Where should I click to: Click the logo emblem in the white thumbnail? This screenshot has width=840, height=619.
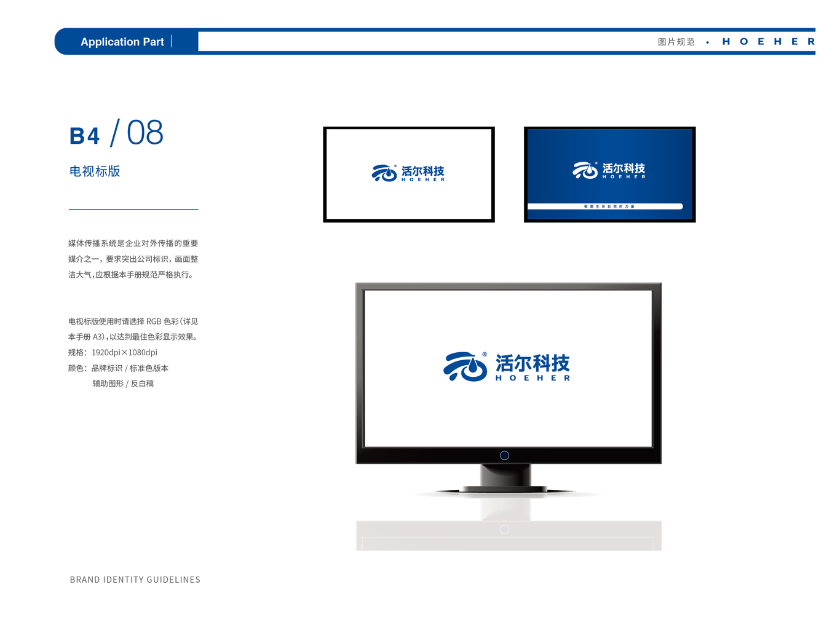[x=384, y=173]
